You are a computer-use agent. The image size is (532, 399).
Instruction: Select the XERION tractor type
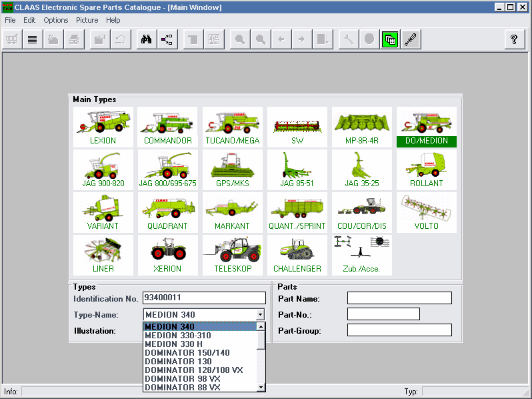tap(167, 256)
